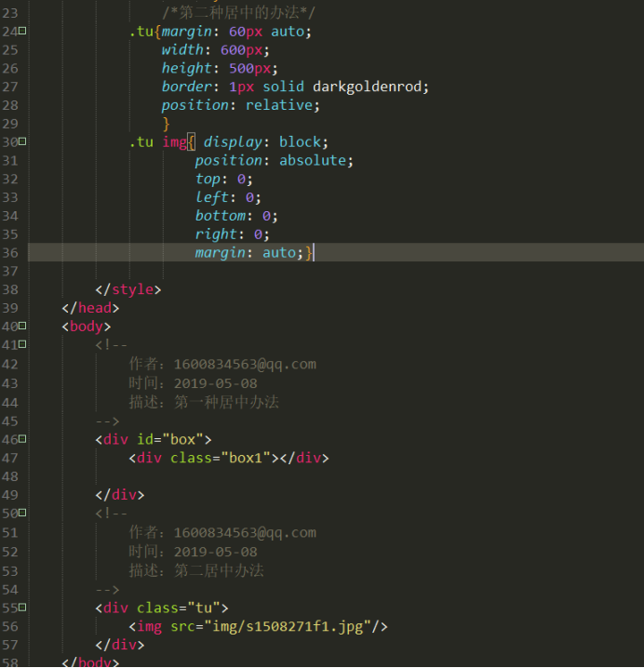Collapse the div class tu fold at line 55

click(x=22, y=608)
